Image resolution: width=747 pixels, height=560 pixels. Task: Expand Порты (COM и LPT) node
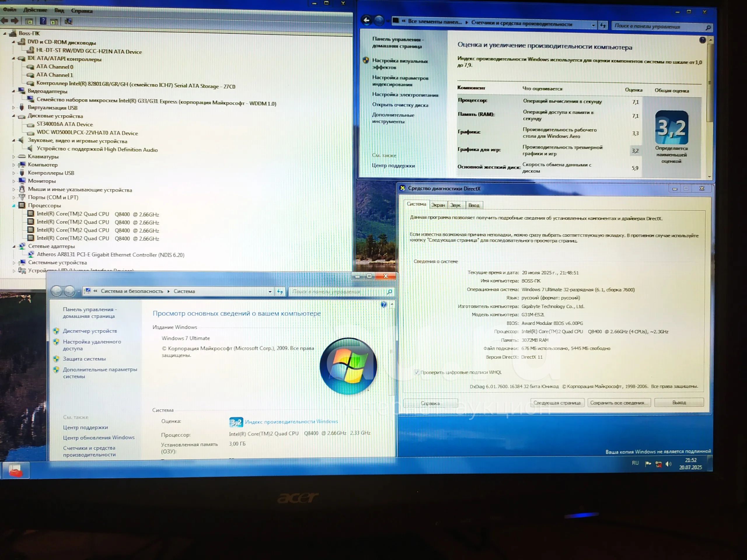tap(13, 197)
